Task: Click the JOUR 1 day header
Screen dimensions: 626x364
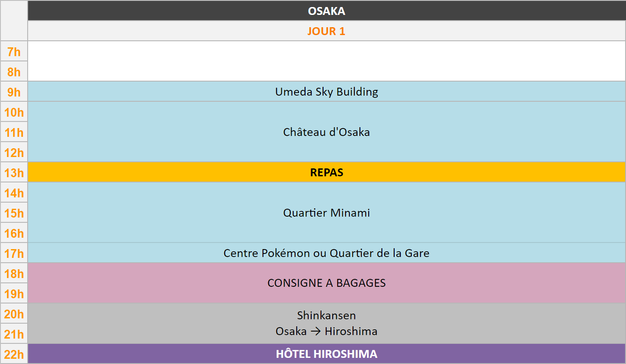Action: 326,31
